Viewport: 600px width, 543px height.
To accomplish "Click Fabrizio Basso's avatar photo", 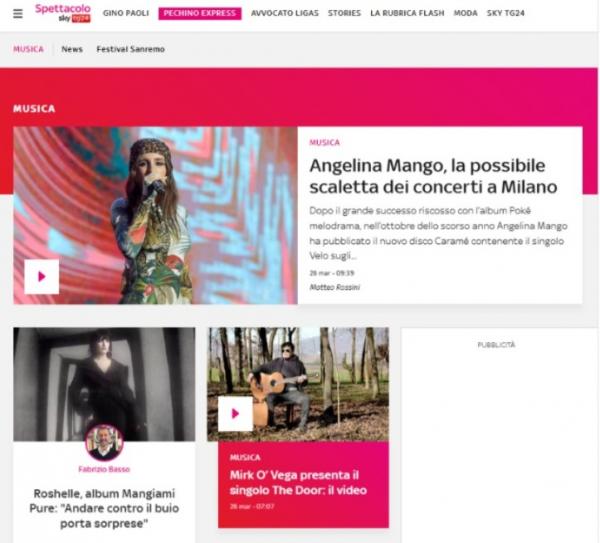I will coord(104,443).
